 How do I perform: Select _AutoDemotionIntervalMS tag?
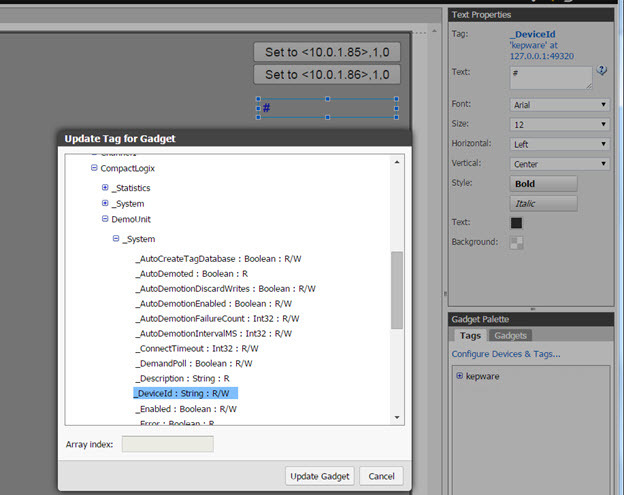[213, 333]
